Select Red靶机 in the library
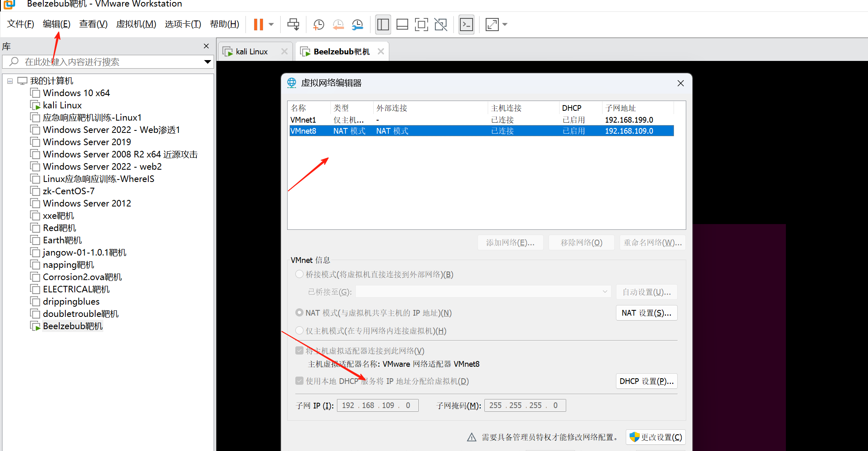 click(x=60, y=228)
